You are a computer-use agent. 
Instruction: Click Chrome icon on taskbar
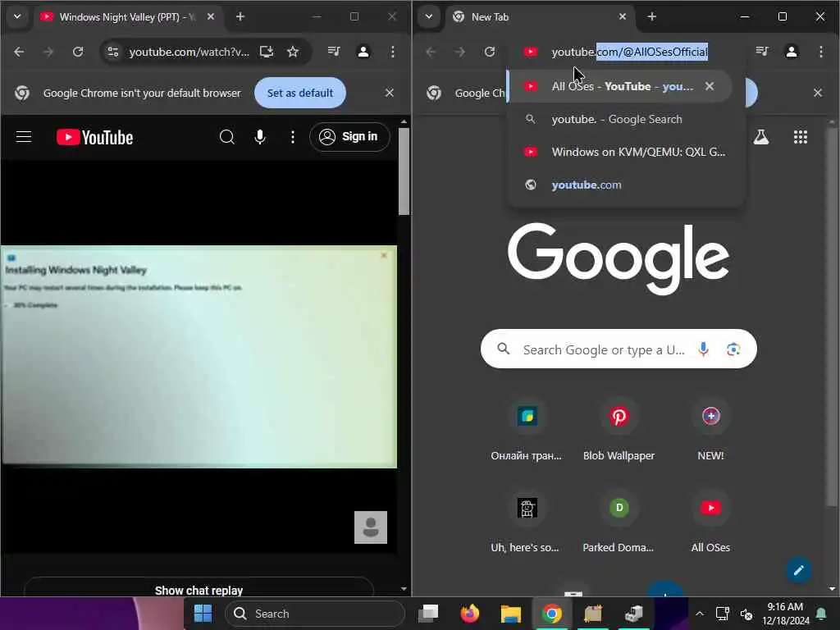pos(552,614)
